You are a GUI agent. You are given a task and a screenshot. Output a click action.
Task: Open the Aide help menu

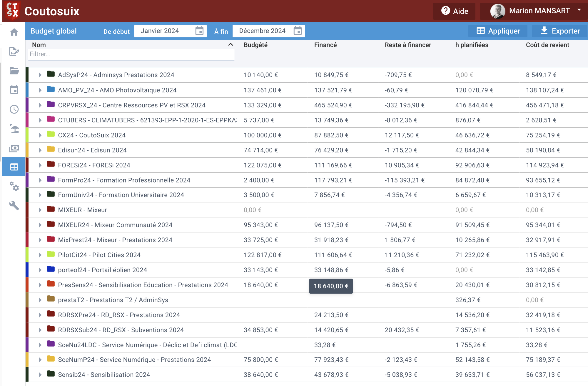[x=454, y=11]
